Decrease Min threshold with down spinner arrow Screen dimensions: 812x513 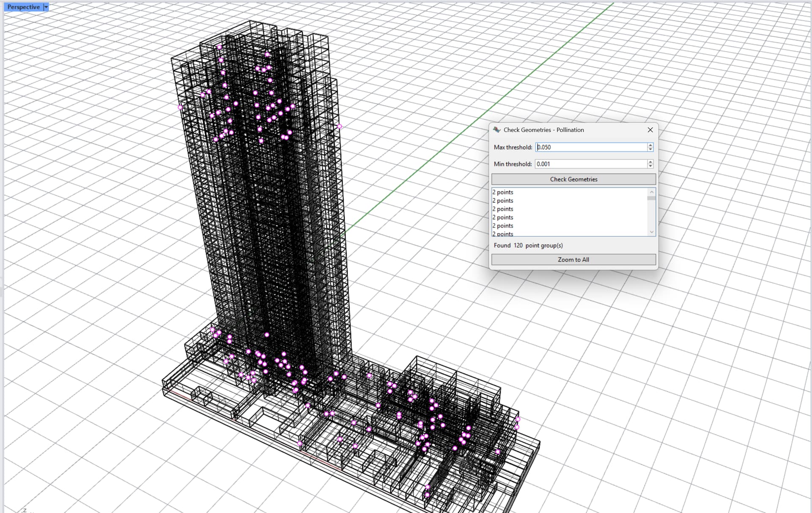coord(650,166)
